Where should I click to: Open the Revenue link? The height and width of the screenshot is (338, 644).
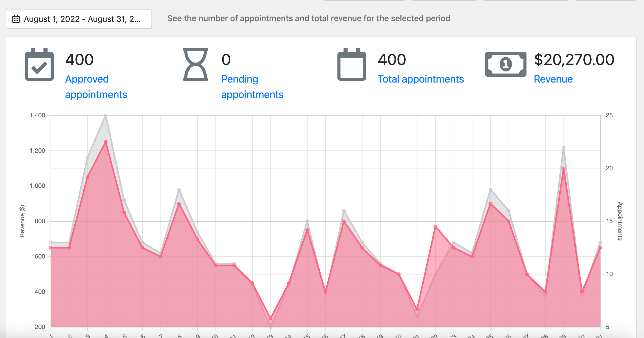(x=553, y=79)
